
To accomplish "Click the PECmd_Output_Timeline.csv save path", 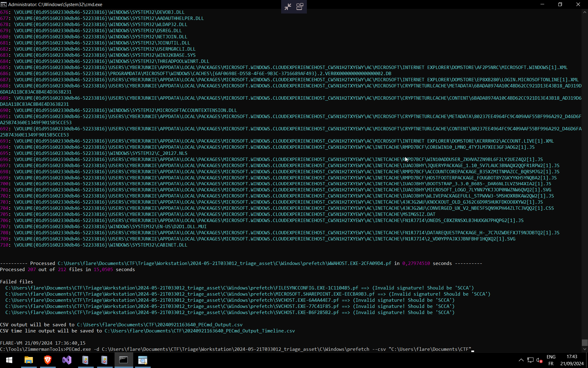I will [x=200, y=331].
